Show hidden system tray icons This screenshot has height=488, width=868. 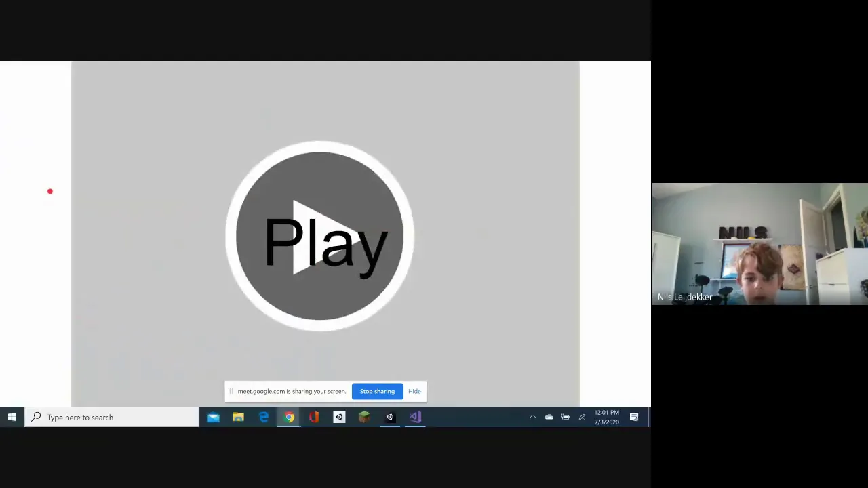point(532,417)
